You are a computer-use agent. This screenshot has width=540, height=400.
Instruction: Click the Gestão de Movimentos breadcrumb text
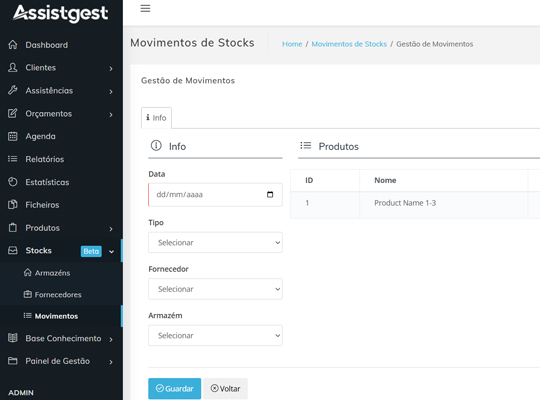point(435,44)
